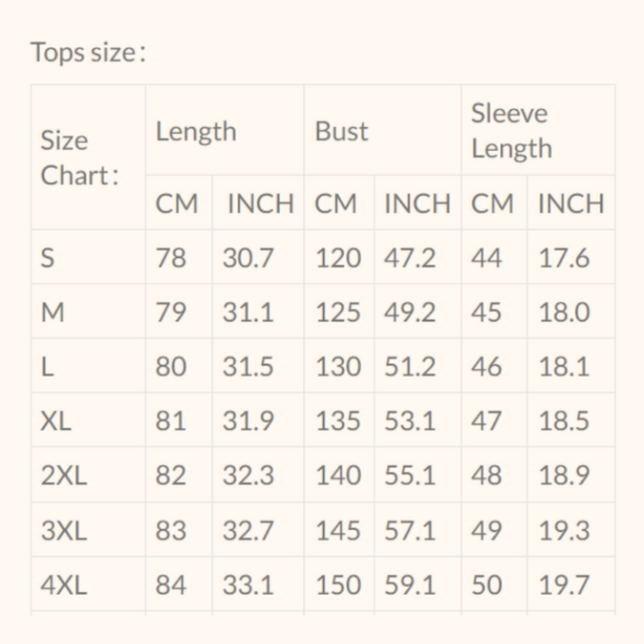This screenshot has width=644, height=644.
Task: Click the "Length" column header
Action: tap(196, 131)
